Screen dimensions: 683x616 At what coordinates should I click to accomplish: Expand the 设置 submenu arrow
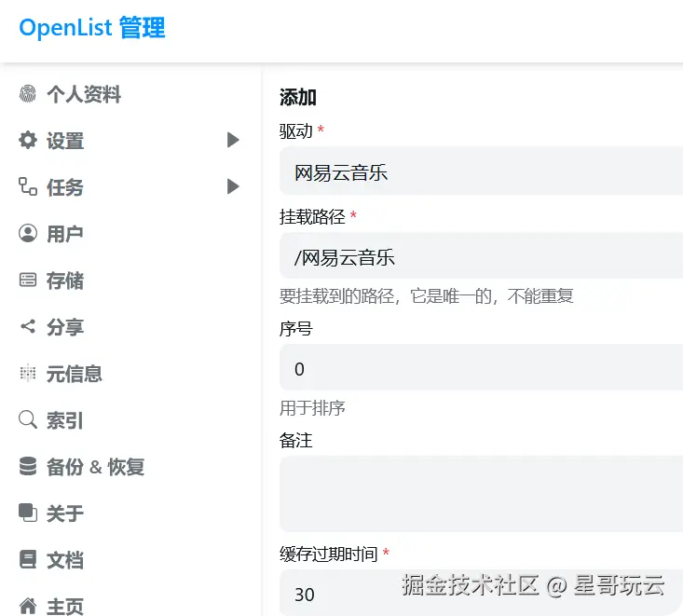tap(233, 141)
